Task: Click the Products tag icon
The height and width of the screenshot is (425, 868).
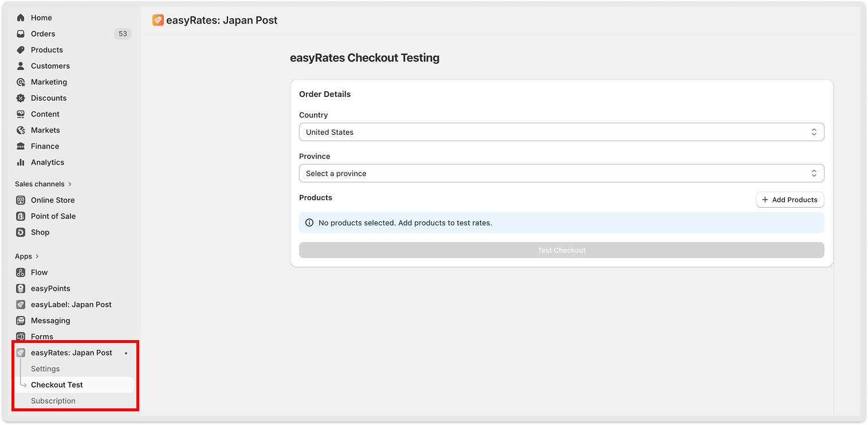Action: [21, 50]
